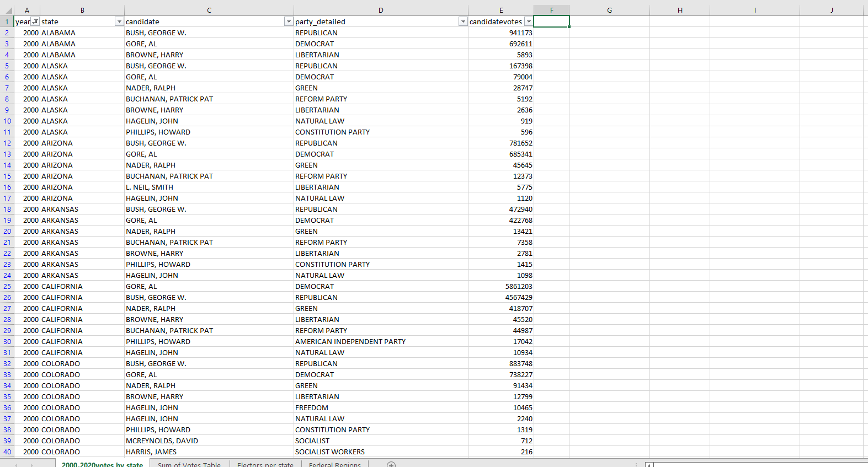
Task: Click cell with votes 5861203
Action: 501,286
